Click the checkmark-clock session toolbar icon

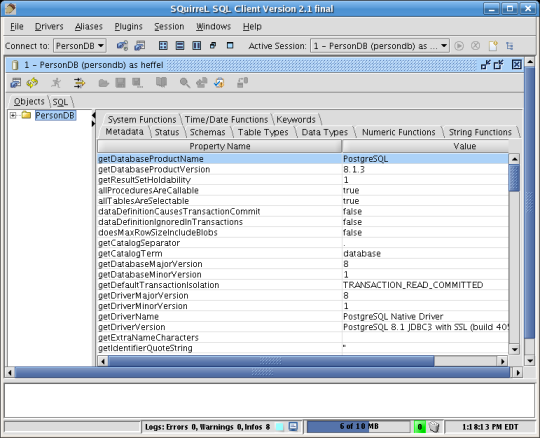tap(219, 83)
